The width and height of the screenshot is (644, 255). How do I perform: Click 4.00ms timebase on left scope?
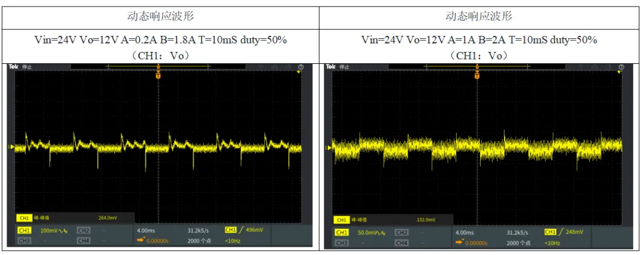click(x=146, y=231)
